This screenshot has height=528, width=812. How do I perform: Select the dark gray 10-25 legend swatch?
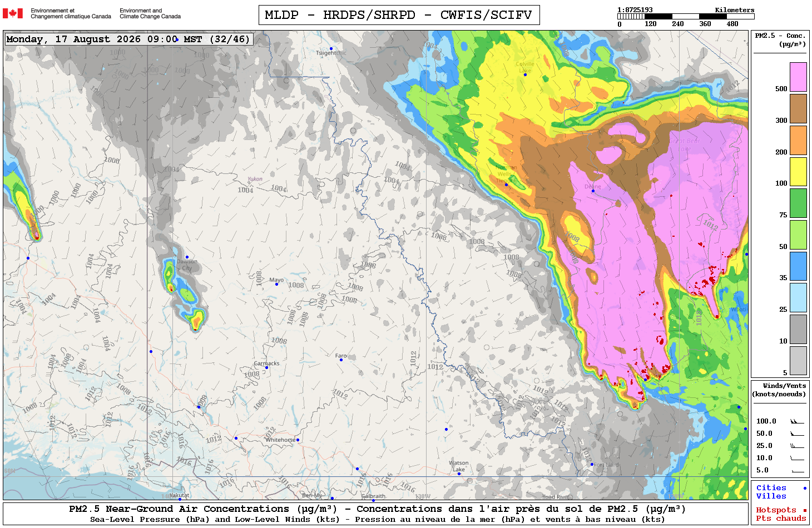[x=798, y=329]
